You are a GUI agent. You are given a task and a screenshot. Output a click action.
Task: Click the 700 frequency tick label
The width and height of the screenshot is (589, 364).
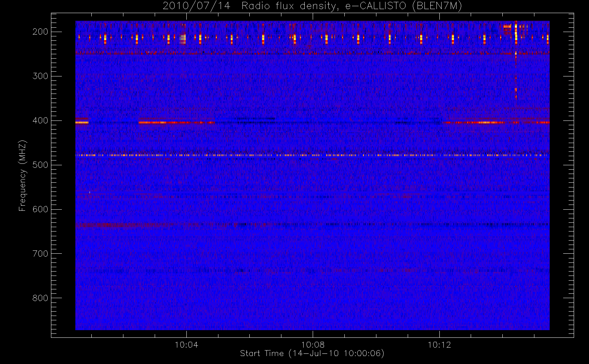(40, 254)
